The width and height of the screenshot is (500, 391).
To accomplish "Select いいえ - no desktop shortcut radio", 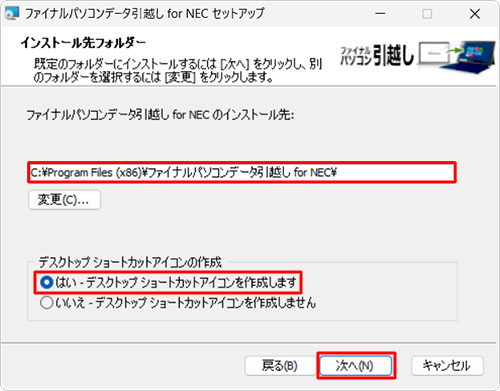I will [46, 303].
